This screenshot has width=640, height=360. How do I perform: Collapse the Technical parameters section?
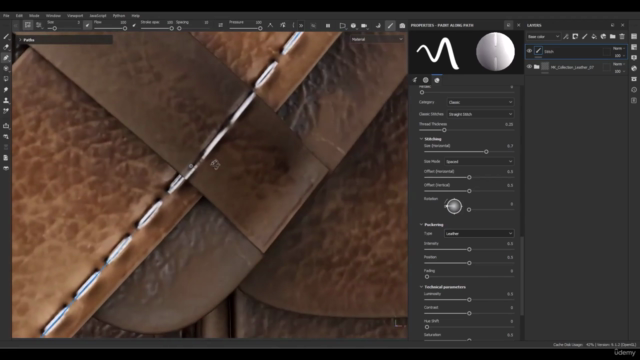tap(421, 287)
